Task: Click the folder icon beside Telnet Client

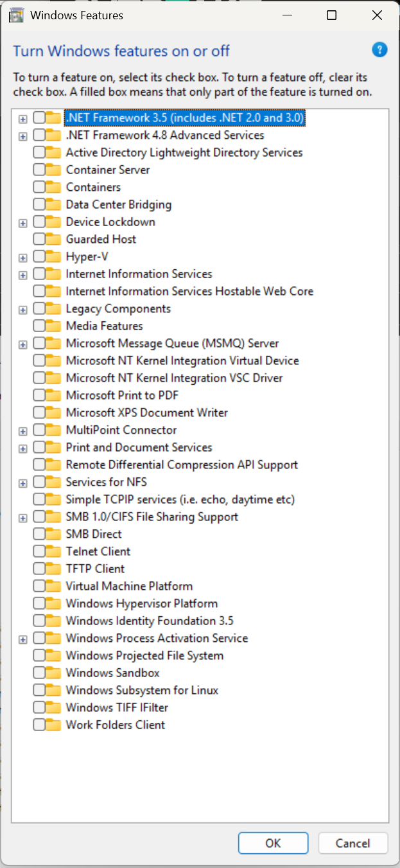Action: 53,552
